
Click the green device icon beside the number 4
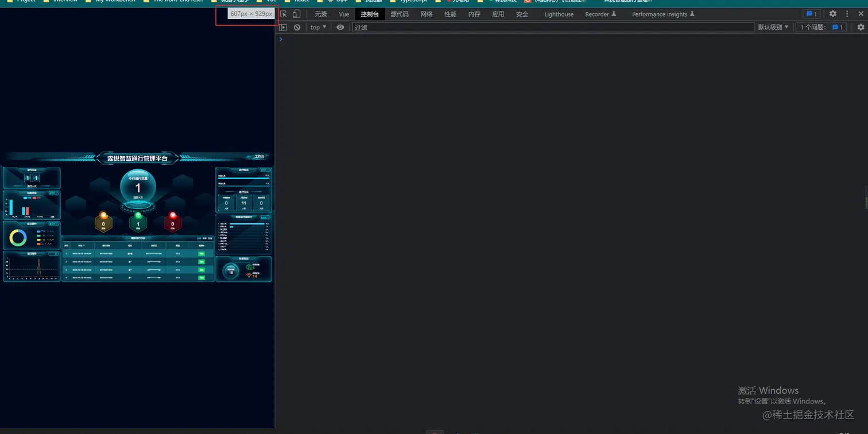(249, 267)
